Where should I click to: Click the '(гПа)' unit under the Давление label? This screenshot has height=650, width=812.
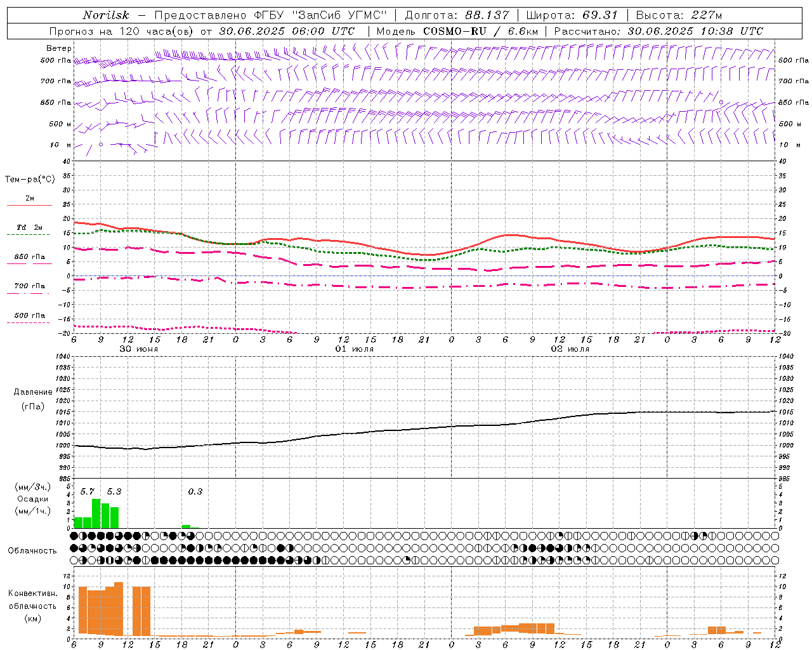pos(33,406)
